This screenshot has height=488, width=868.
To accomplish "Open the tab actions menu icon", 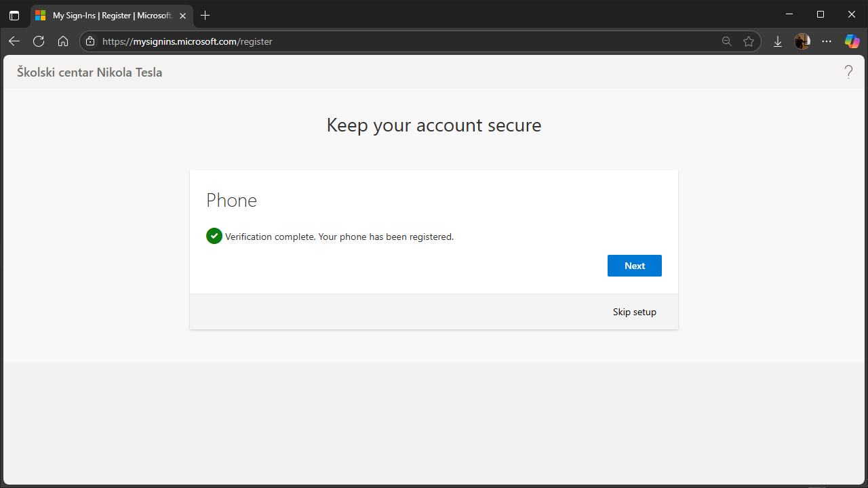I will point(14,15).
